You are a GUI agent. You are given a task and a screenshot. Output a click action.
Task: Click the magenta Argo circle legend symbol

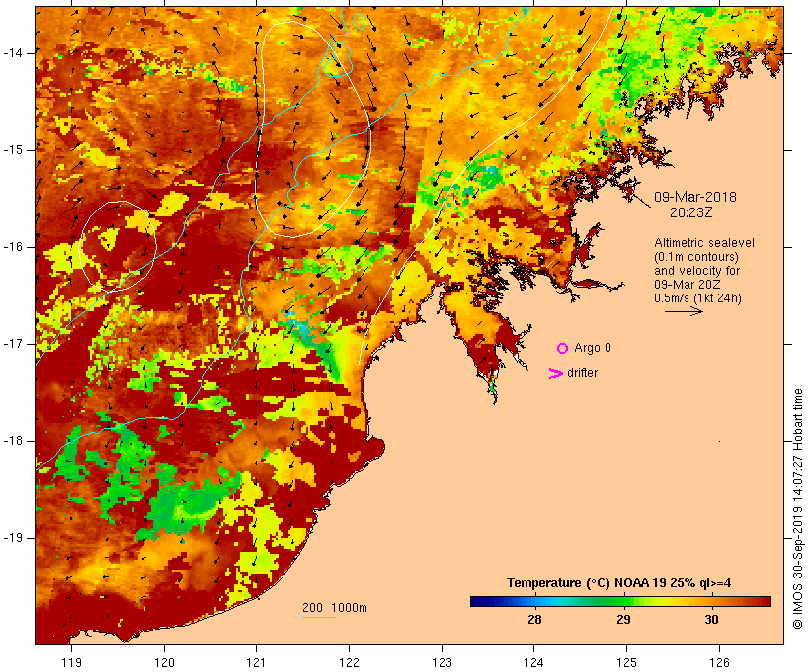pyautogui.click(x=563, y=349)
